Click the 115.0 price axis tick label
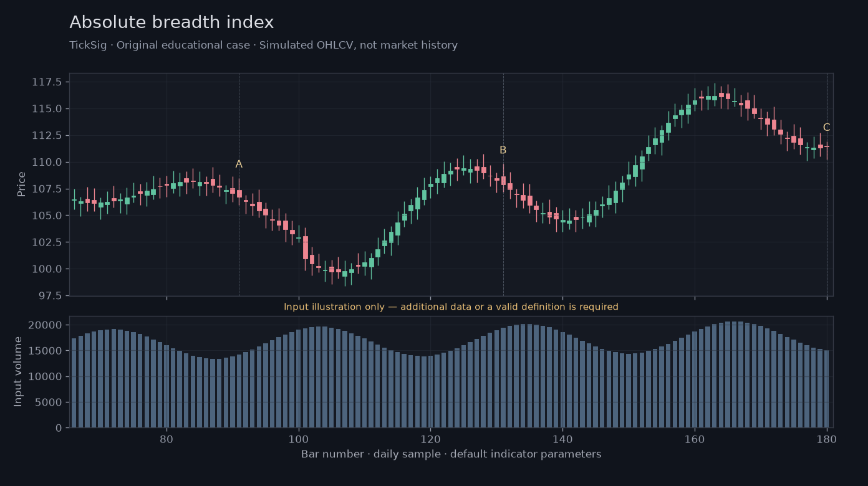868x486 pixels. click(47, 109)
